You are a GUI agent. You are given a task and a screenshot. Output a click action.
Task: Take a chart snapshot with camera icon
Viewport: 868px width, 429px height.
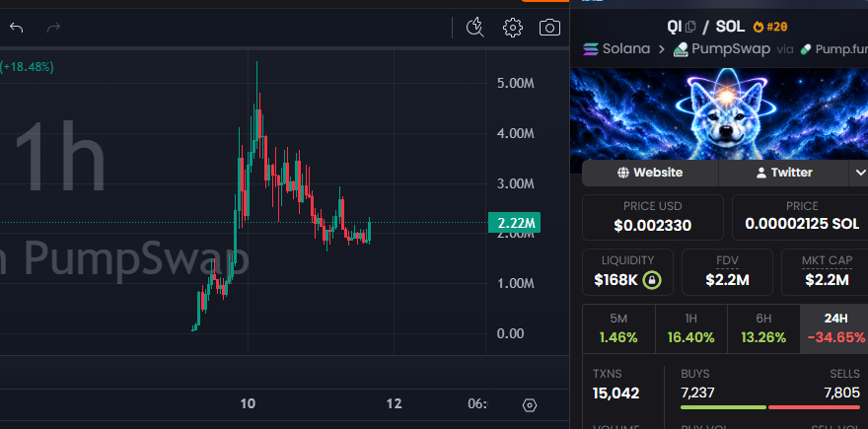(549, 28)
